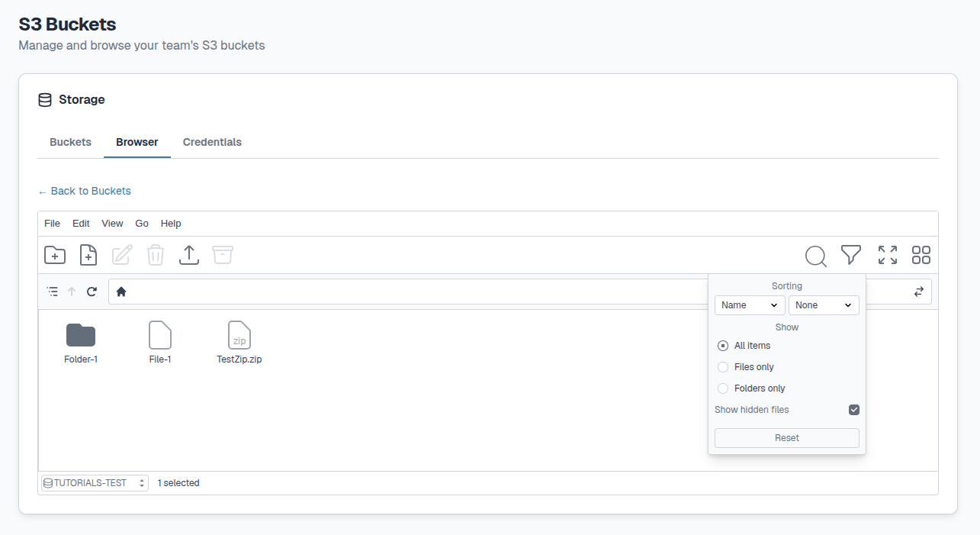Switch layout using the grid view icon
This screenshot has width=980, height=535.
921,255
